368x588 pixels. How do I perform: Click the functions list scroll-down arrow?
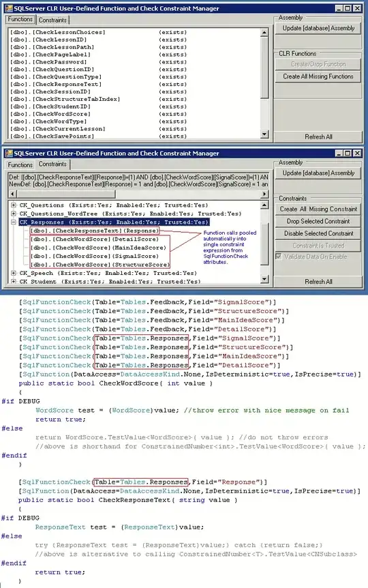264,134
